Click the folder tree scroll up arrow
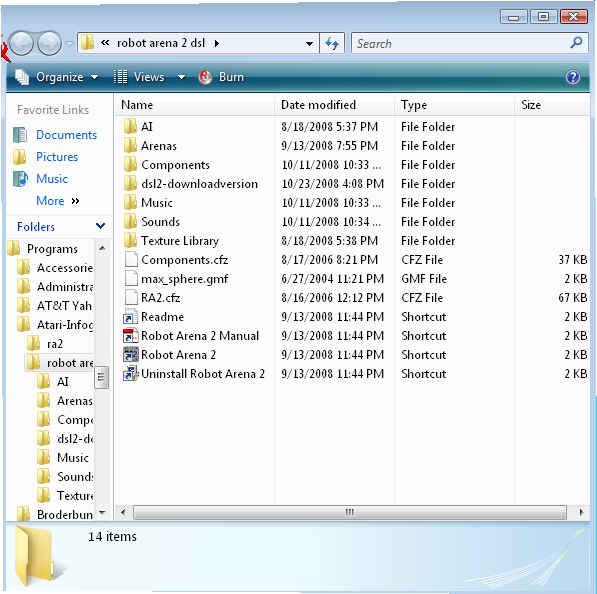 pyautogui.click(x=102, y=248)
